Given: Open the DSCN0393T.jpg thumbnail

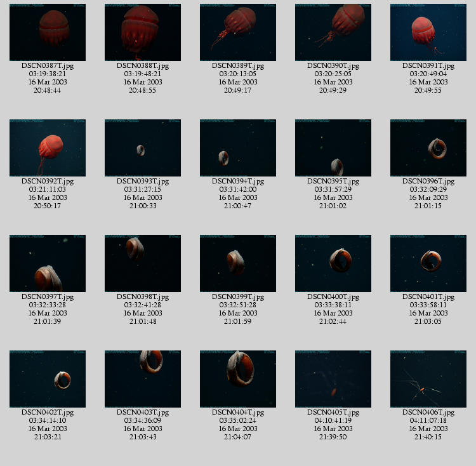Looking at the screenshot, I should pos(143,148).
